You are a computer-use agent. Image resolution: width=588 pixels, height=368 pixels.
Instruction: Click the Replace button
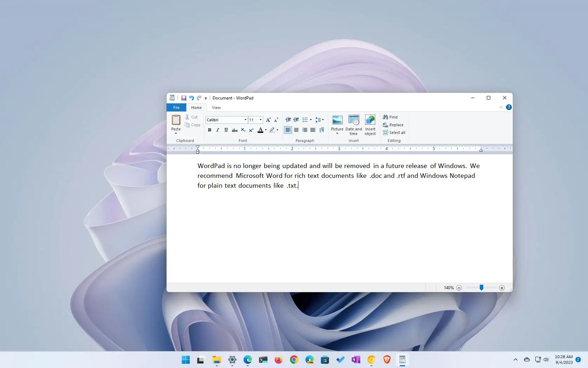tap(393, 125)
